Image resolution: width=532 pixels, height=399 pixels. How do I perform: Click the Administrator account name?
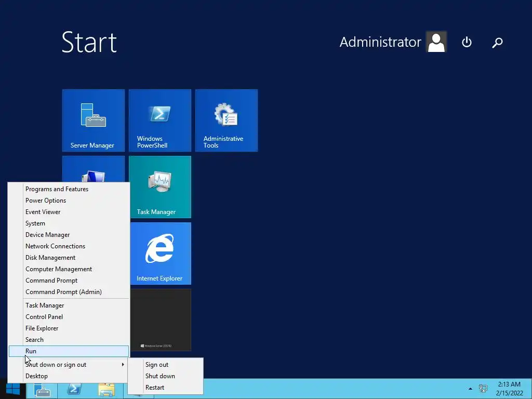(380, 42)
